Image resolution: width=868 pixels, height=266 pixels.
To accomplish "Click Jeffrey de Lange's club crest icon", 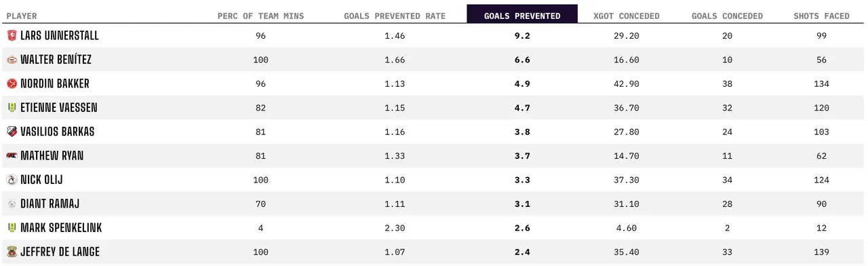I will pos(12,252).
